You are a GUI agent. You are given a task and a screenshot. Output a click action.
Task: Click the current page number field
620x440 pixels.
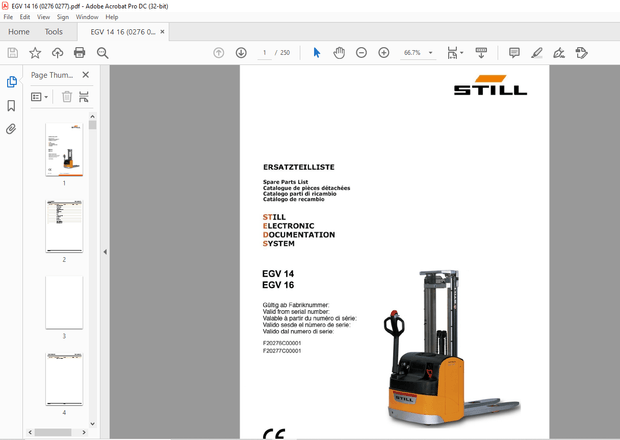[264, 53]
